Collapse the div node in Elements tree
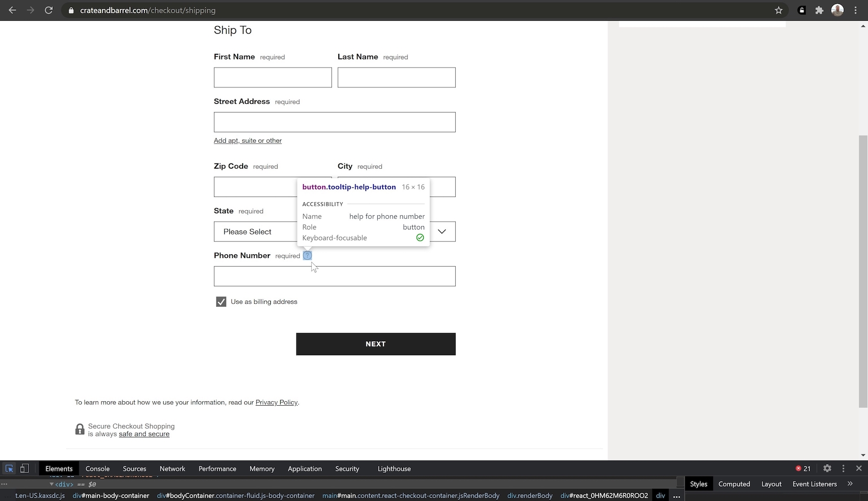 [x=51, y=484]
